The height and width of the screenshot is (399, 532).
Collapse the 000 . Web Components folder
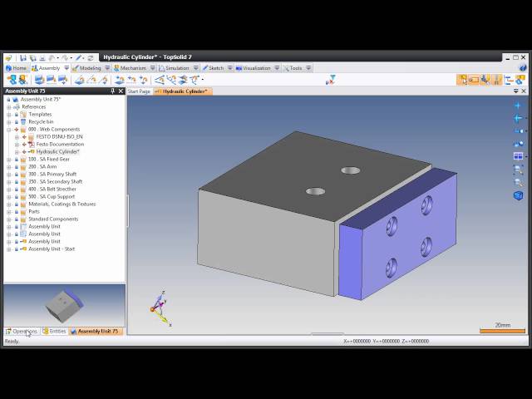9,130
